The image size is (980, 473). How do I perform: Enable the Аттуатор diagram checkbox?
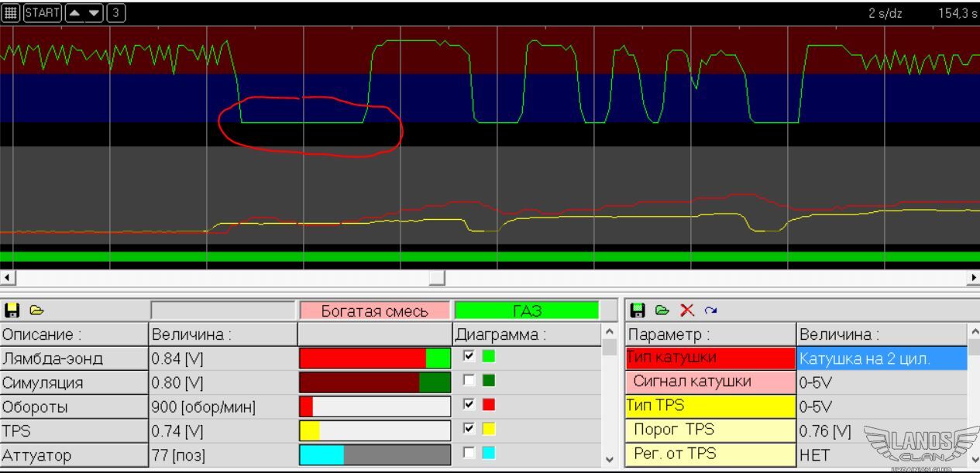469,453
